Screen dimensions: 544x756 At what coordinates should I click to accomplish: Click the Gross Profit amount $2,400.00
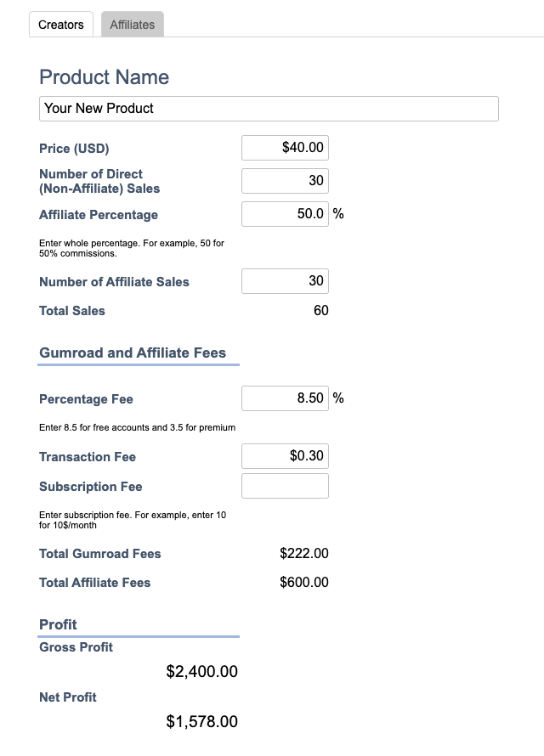point(201,673)
